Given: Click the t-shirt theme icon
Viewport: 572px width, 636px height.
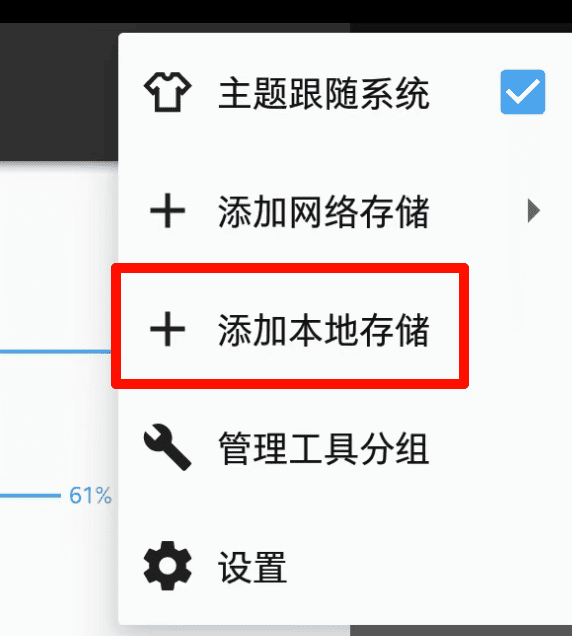Looking at the screenshot, I should click(x=168, y=92).
